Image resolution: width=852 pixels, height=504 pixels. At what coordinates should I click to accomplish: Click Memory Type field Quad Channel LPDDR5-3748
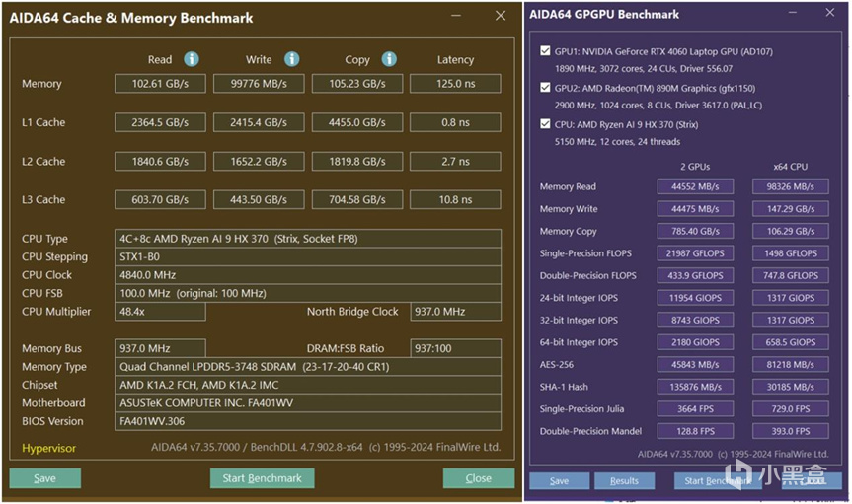(308, 367)
